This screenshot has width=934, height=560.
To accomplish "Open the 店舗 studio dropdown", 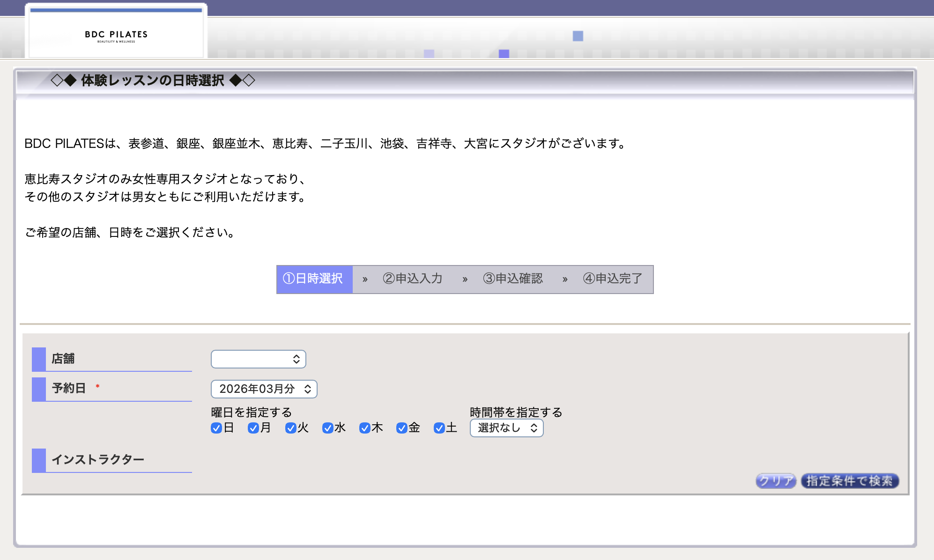I will [258, 359].
